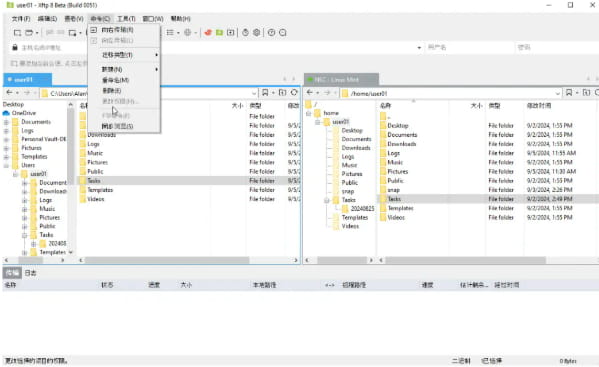
Task: Click the local pane bookmark icon
Action: [x=265, y=92]
